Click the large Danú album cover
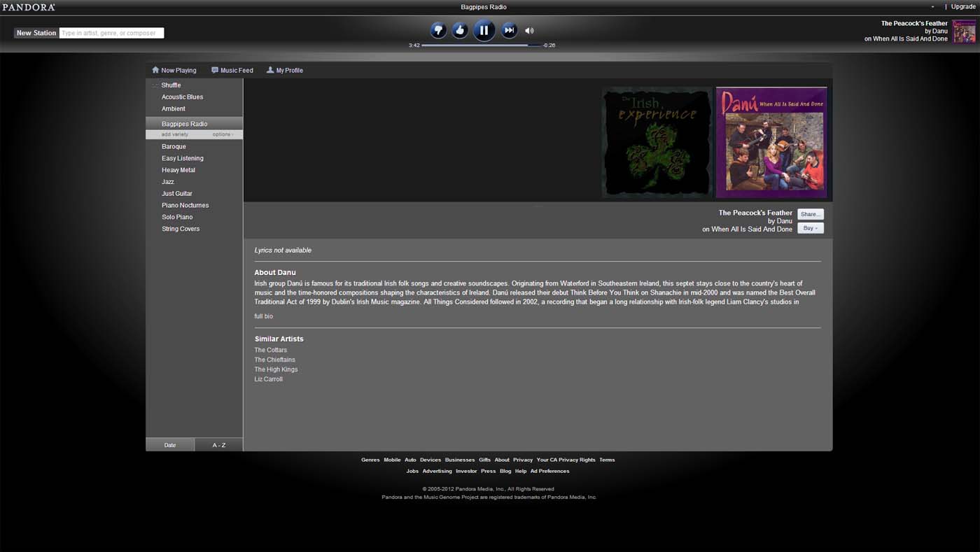This screenshot has width=980, height=552. coord(771,143)
